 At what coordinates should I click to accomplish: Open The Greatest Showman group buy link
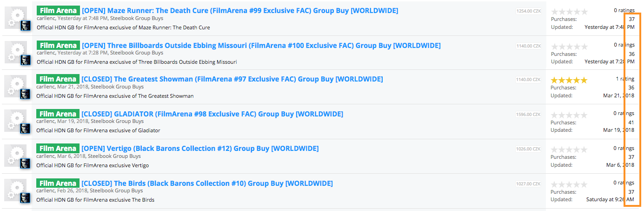click(232, 79)
